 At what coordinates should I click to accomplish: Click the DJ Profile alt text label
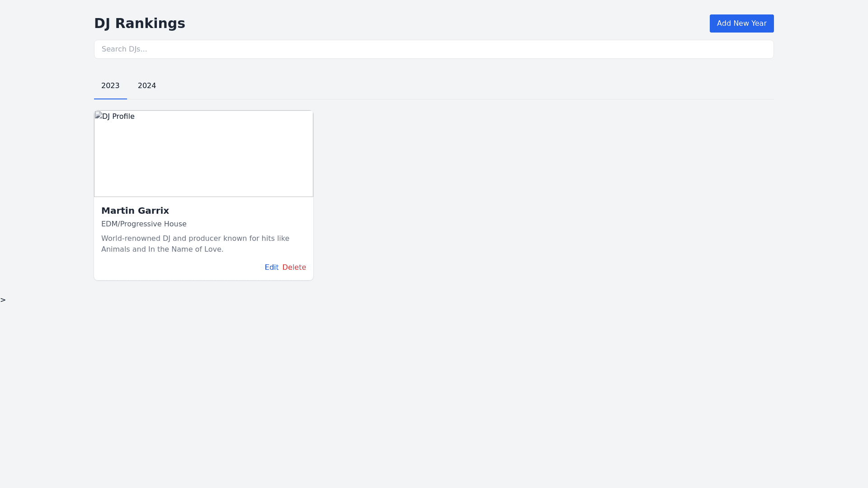[118, 117]
